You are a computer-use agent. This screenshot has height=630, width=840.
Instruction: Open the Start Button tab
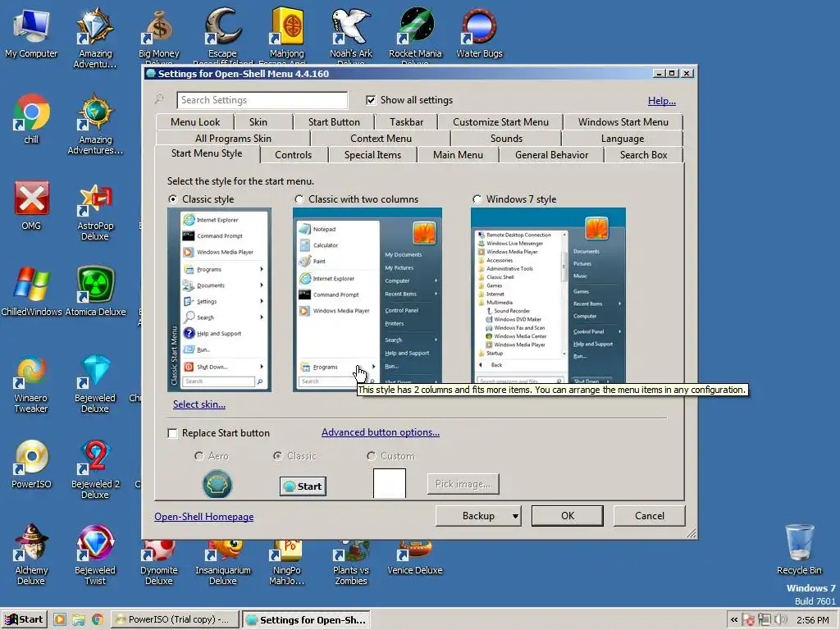tap(334, 122)
